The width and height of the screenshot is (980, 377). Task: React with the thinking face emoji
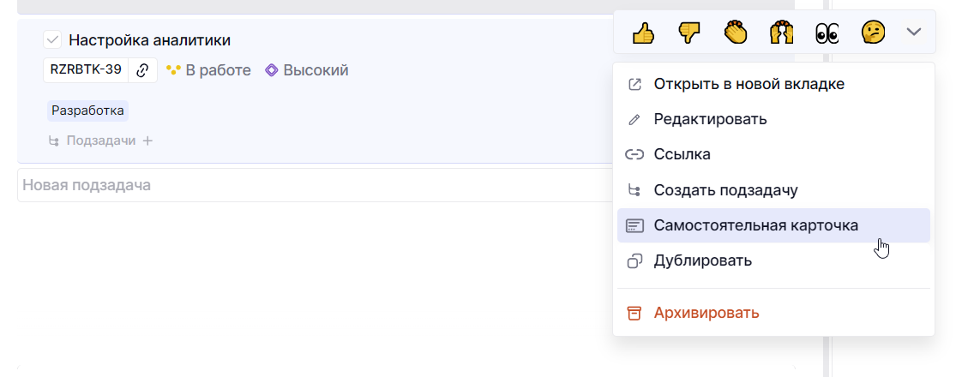[873, 33]
